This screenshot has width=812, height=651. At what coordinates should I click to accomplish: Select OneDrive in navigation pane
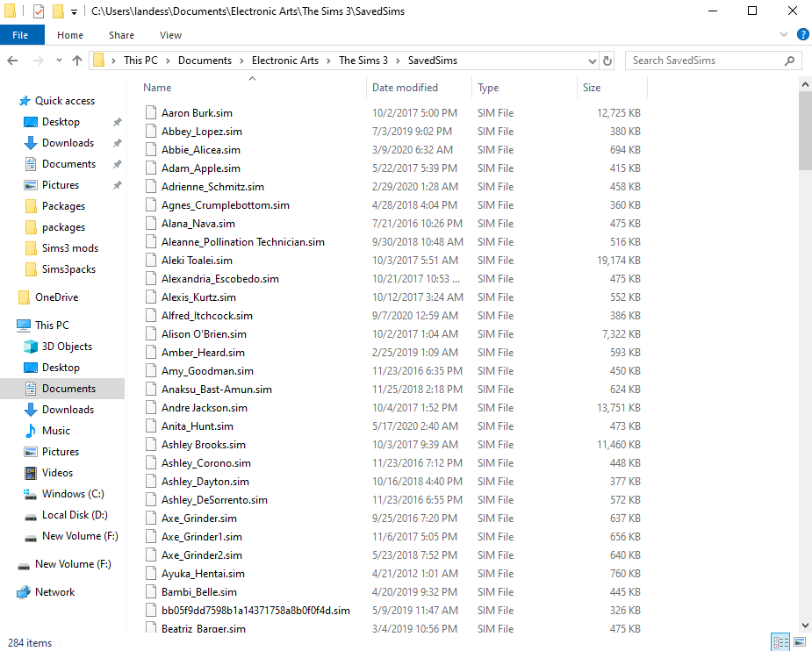pos(56,297)
